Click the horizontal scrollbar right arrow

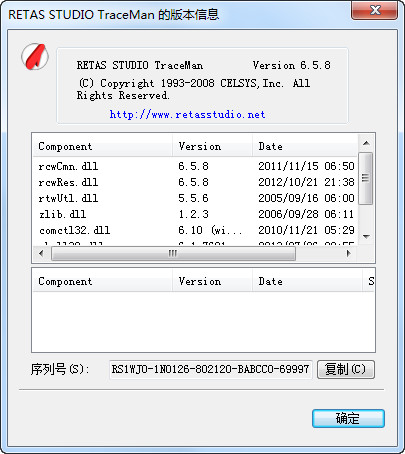pos(349,253)
